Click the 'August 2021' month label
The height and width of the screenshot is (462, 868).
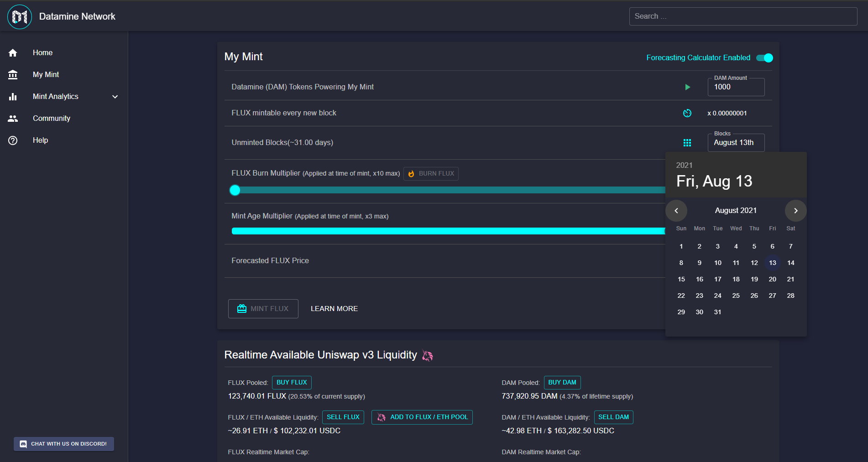[x=736, y=211]
